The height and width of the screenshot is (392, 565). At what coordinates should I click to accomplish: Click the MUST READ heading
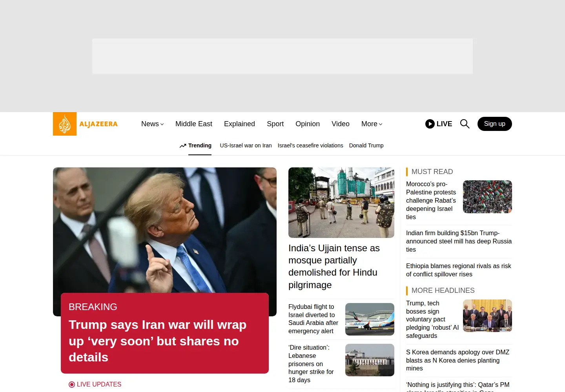point(432,172)
